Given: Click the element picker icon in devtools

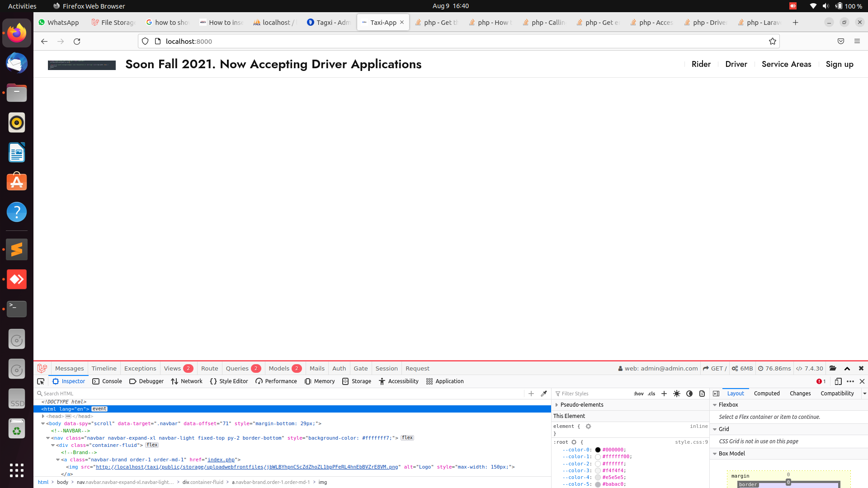Looking at the screenshot, I should (41, 381).
